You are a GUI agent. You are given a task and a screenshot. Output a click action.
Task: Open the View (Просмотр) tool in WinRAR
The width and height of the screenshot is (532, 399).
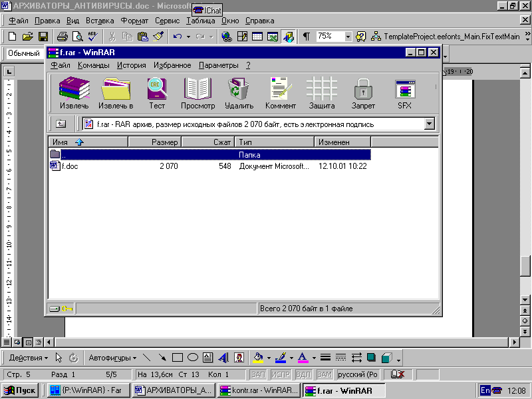click(198, 93)
